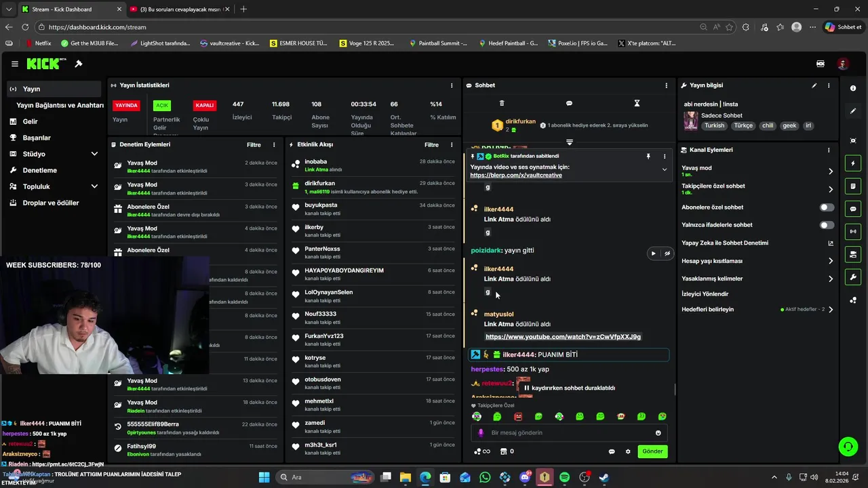Open Kanal Eylemleri three-dot menu

(x=828, y=150)
